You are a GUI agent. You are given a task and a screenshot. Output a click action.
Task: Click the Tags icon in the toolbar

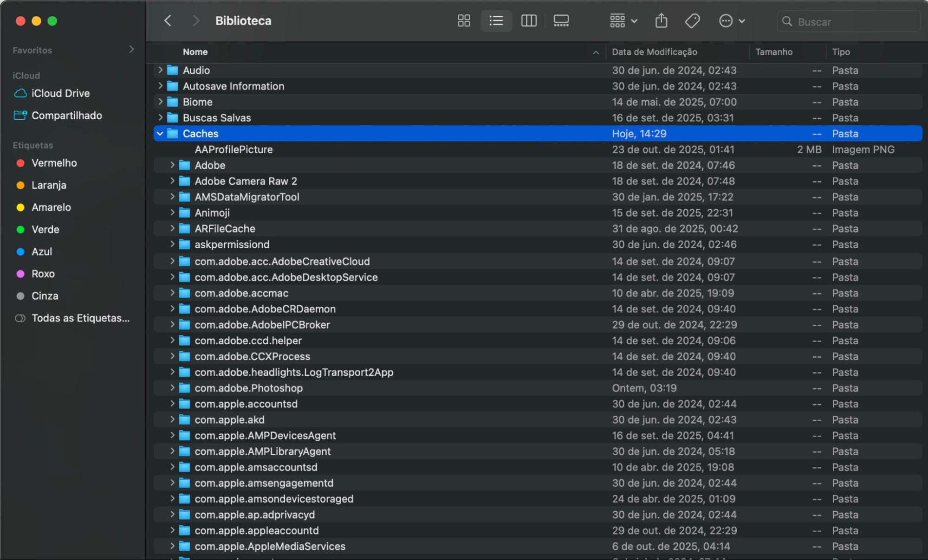click(x=692, y=21)
